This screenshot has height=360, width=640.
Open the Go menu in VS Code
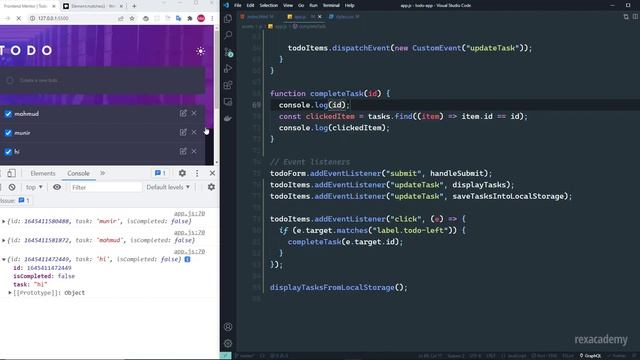(x=301, y=5)
